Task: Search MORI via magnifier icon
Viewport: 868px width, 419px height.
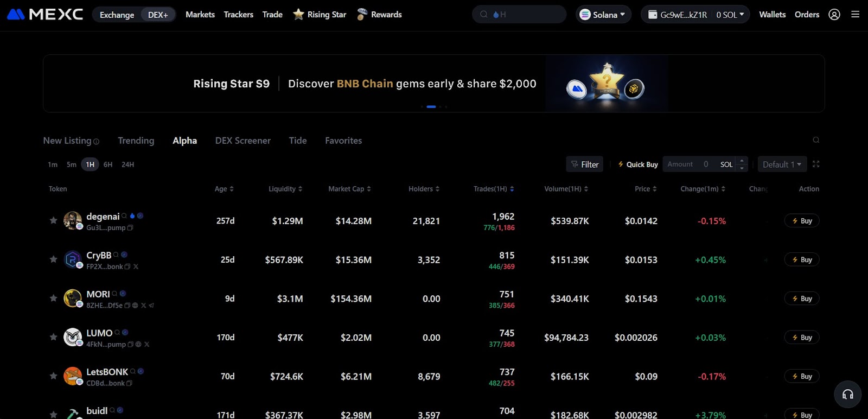Action: tap(114, 294)
